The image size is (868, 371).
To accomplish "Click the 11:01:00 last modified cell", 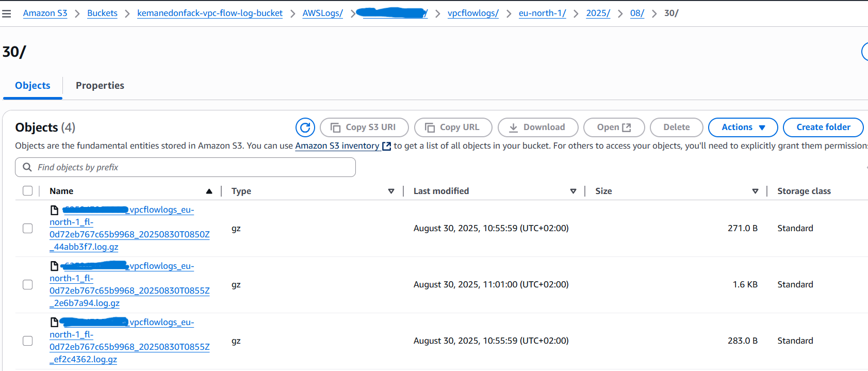I will tap(491, 284).
